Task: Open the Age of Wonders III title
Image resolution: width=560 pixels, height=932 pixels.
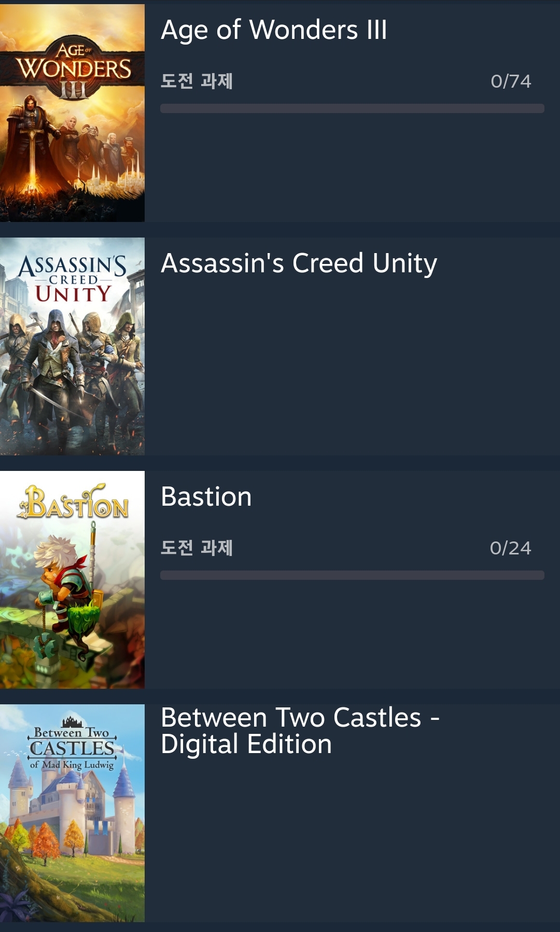Action: click(x=274, y=30)
